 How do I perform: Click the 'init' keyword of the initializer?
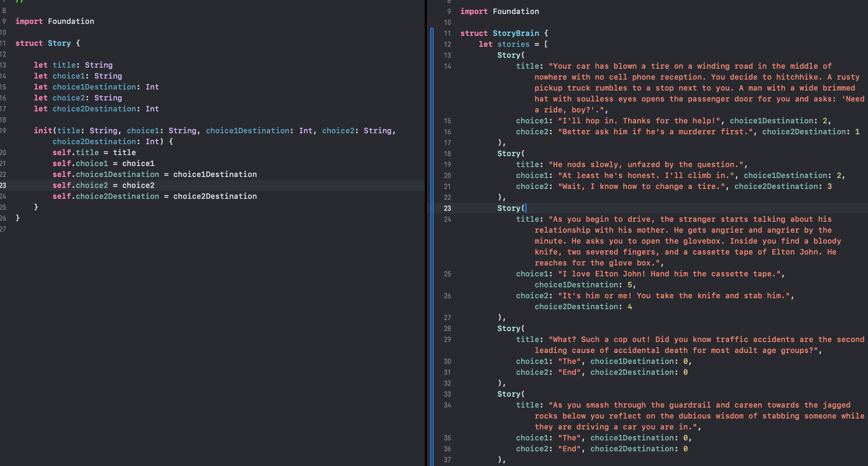click(43, 131)
